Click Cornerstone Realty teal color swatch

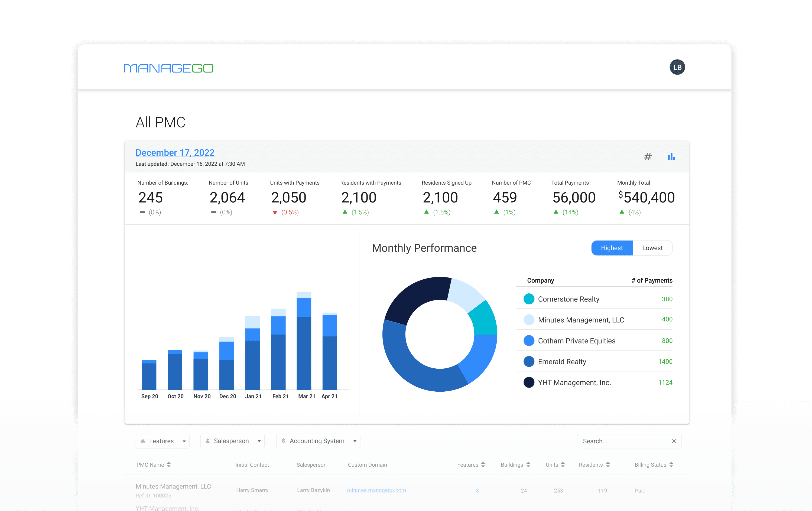(529, 299)
